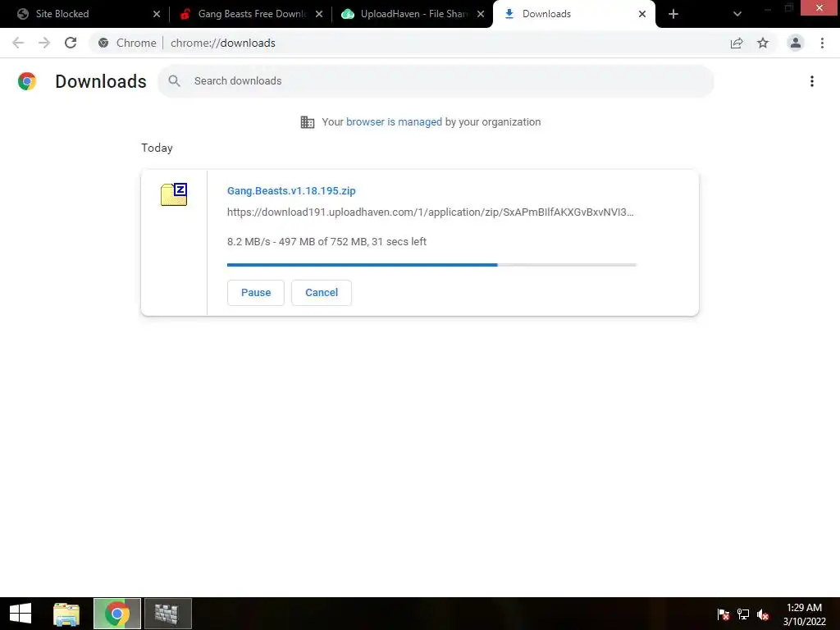Open Chrome's three-dot main menu
Screen dimensions: 840x630
tap(822, 43)
